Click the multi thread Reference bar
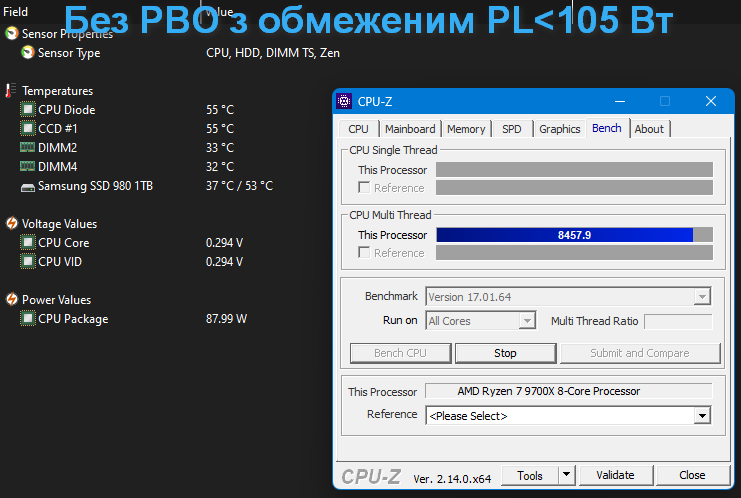 pyautogui.click(x=574, y=253)
